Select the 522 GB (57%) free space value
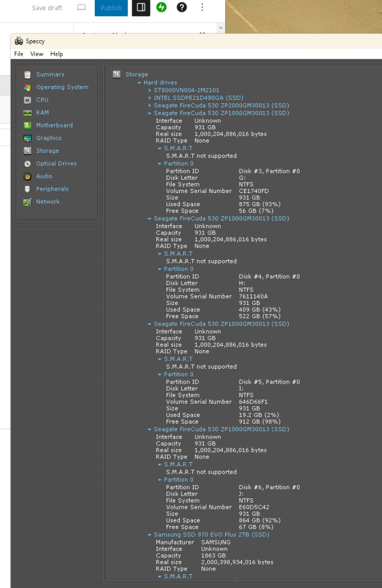 [x=260, y=316]
